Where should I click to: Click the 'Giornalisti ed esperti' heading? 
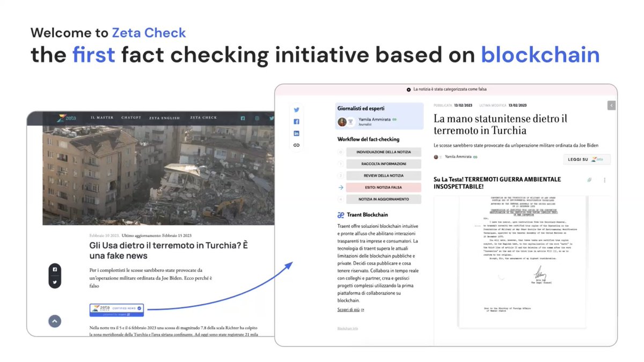(x=361, y=108)
